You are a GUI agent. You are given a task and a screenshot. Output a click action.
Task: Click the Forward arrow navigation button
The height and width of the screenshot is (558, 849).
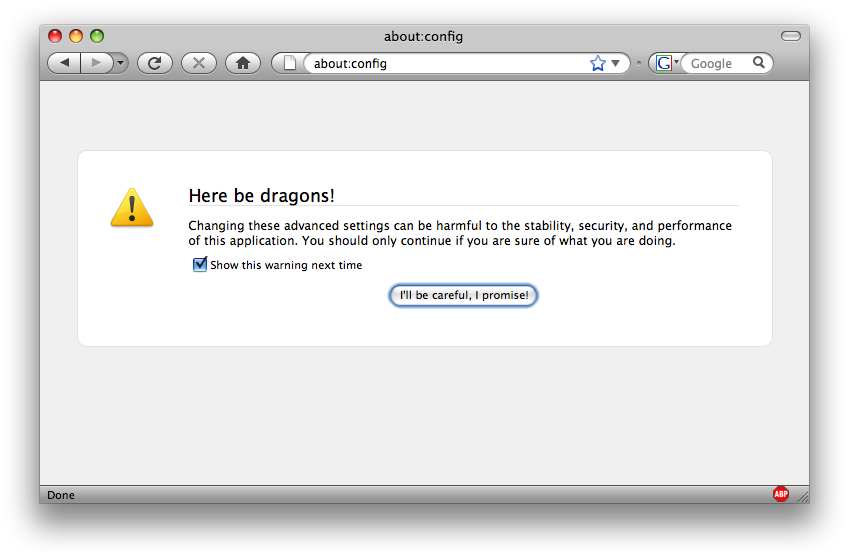click(x=96, y=63)
